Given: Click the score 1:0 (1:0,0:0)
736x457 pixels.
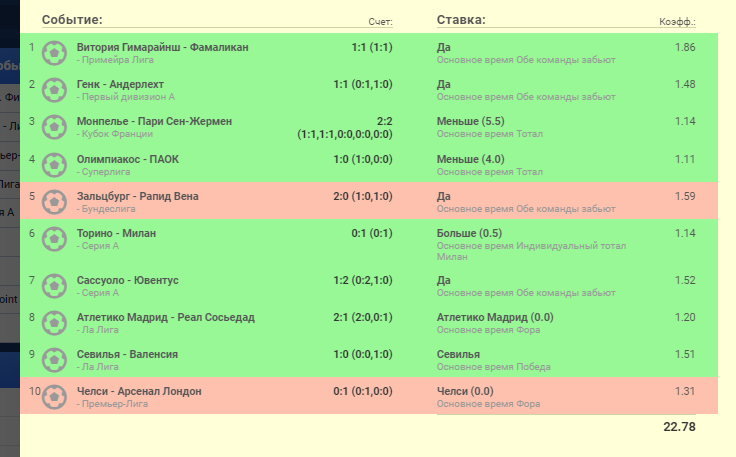Looking at the screenshot, I should (x=363, y=160).
